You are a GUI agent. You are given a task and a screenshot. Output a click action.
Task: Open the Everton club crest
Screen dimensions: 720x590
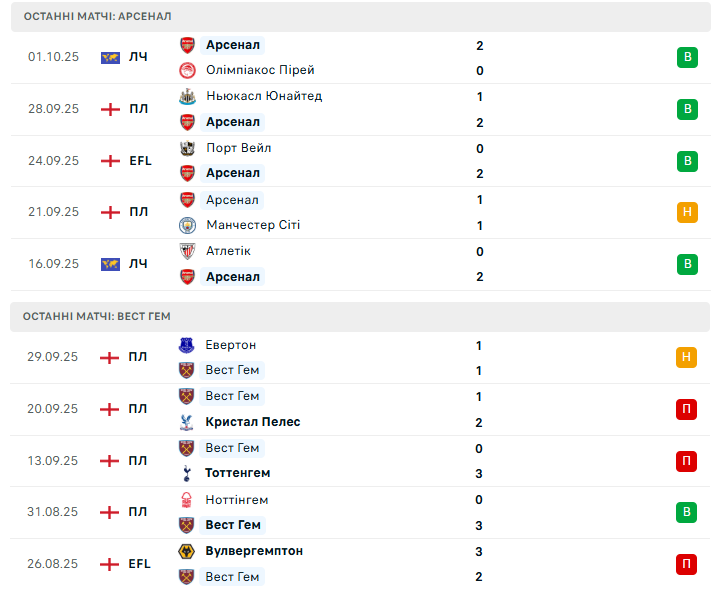tap(187, 345)
